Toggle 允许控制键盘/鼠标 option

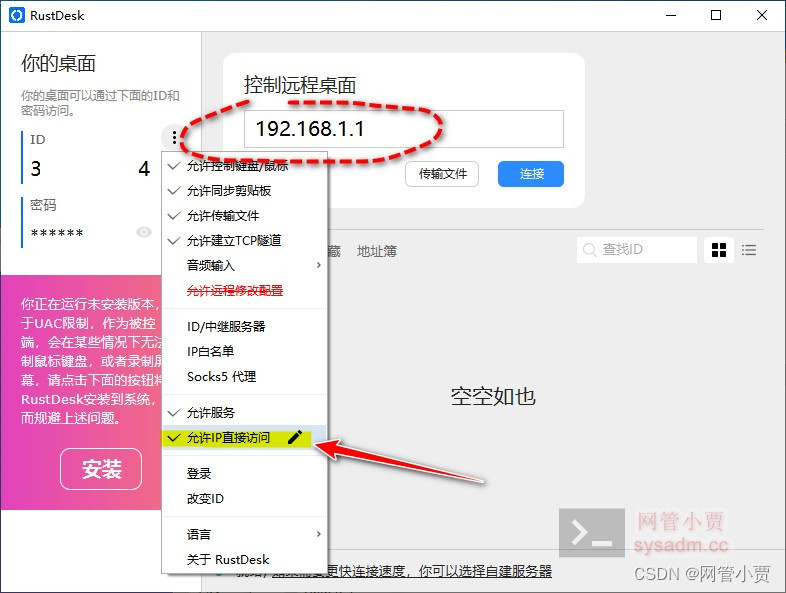pos(245,166)
